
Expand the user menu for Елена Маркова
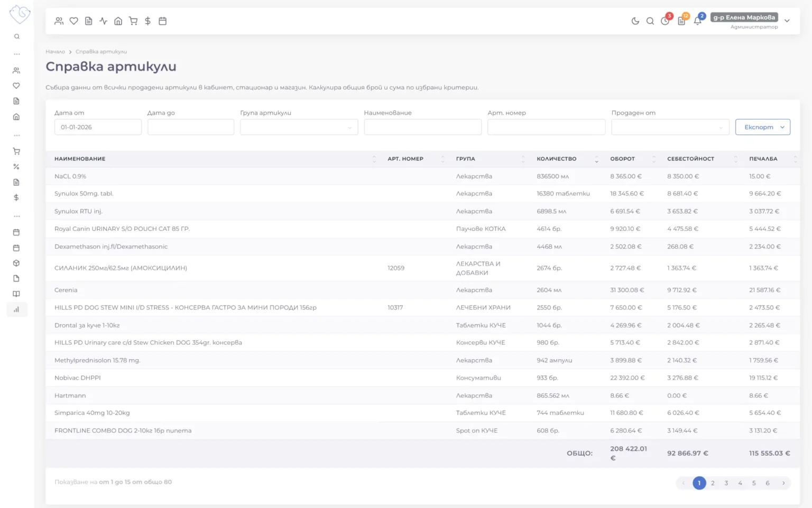(787, 21)
